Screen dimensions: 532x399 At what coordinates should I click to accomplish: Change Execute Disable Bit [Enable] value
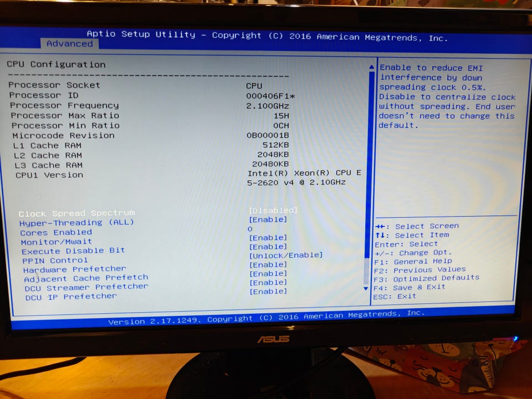268,247
